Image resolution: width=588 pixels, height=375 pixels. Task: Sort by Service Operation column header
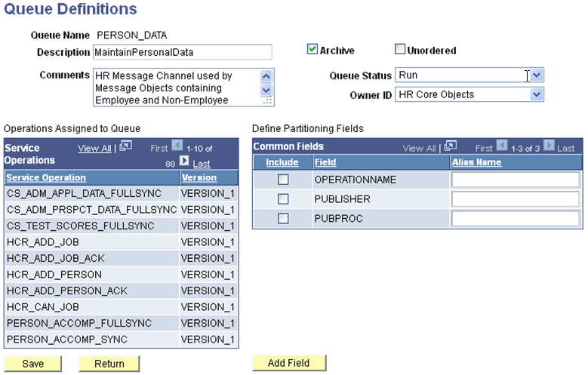pos(46,178)
